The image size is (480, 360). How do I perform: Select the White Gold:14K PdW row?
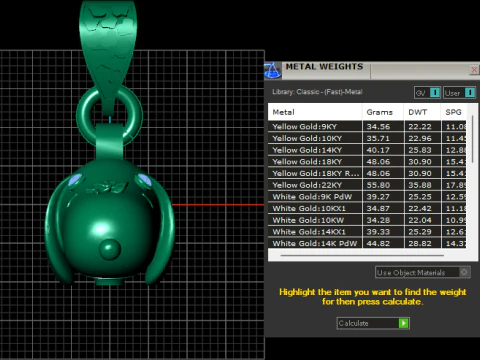[367, 243]
